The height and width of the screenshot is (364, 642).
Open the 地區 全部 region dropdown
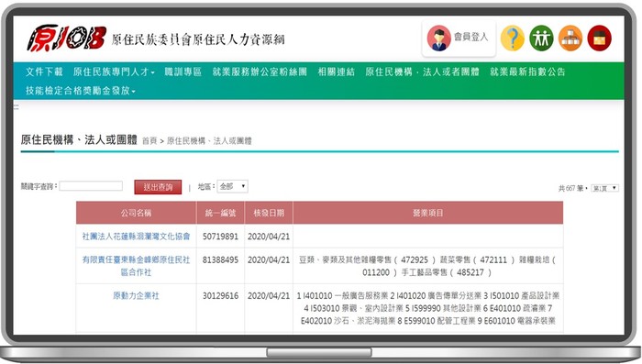pyautogui.click(x=232, y=186)
